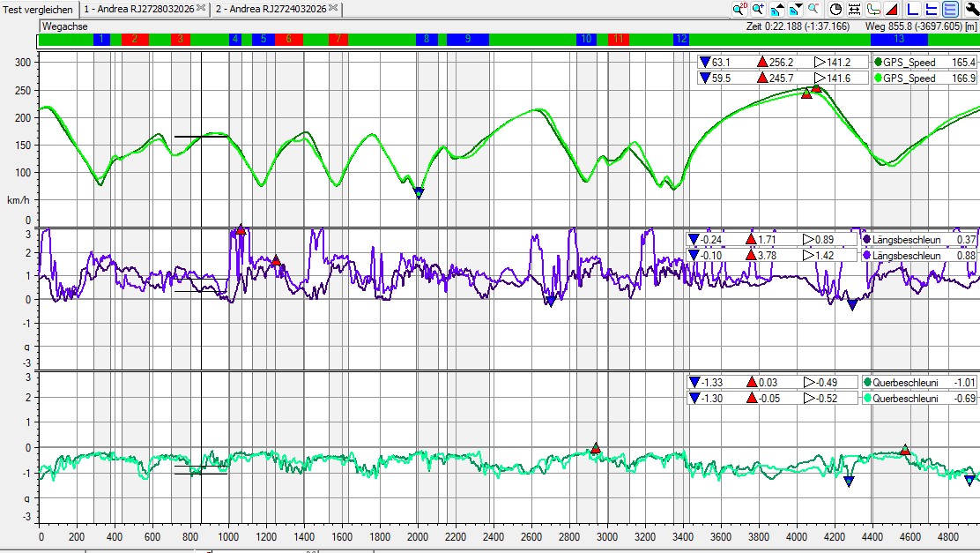This screenshot has height=553, width=980.
Task: Click the track map outline icon
Action: click(873, 9)
